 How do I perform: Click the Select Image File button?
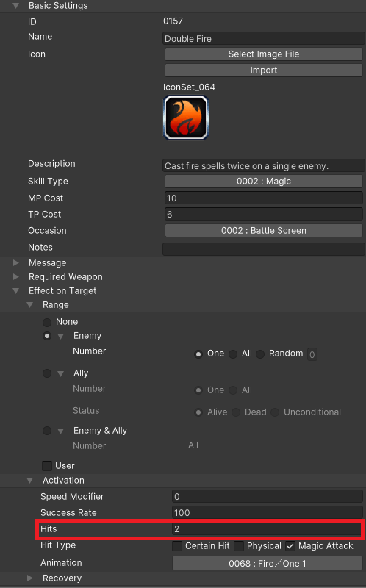(x=264, y=54)
